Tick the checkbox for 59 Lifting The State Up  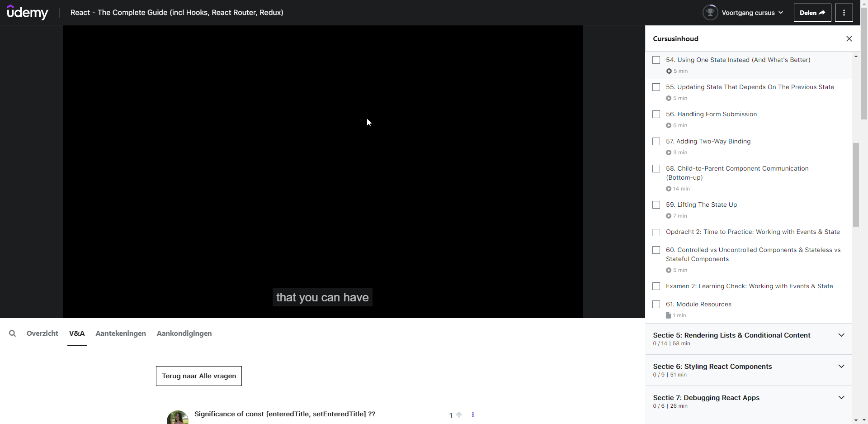pyautogui.click(x=656, y=205)
